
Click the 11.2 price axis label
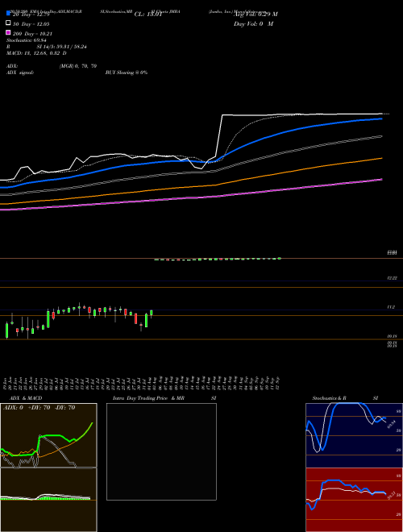tap(391, 307)
